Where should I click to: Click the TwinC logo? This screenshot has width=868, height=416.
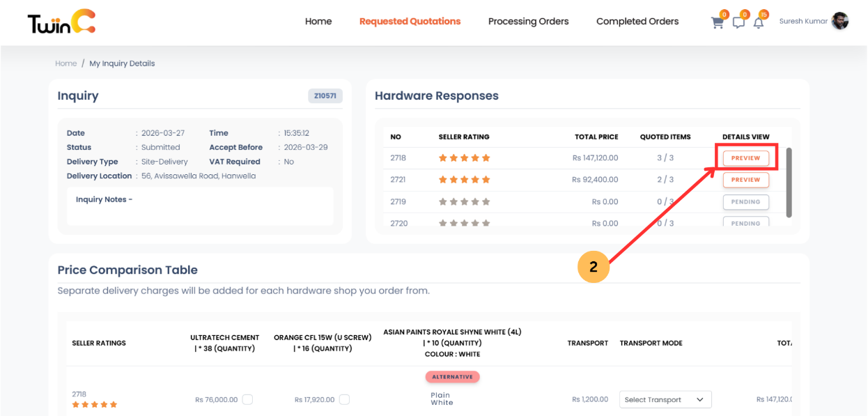tap(60, 22)
